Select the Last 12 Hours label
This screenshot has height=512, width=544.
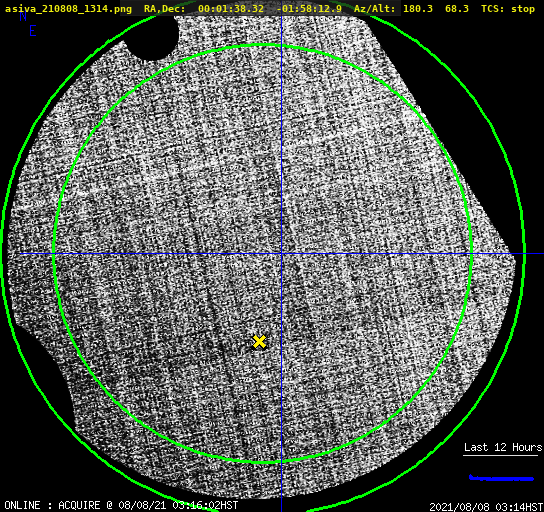[503, 447]
